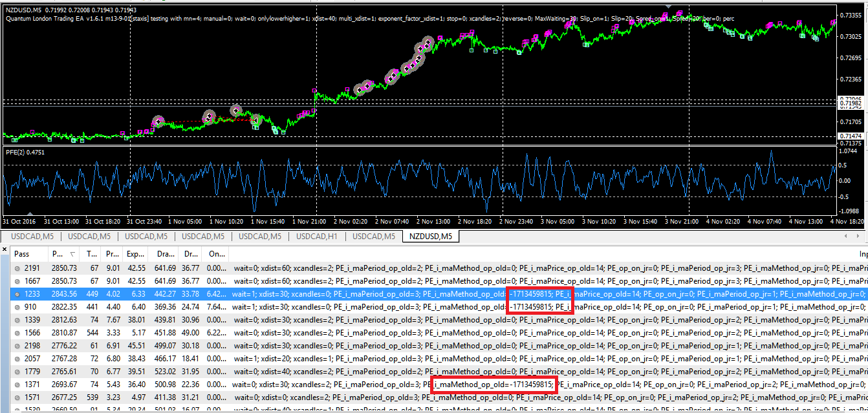Click the Inp... column header
Viewport: 868px width, 413px height.
tap(863, 254)
